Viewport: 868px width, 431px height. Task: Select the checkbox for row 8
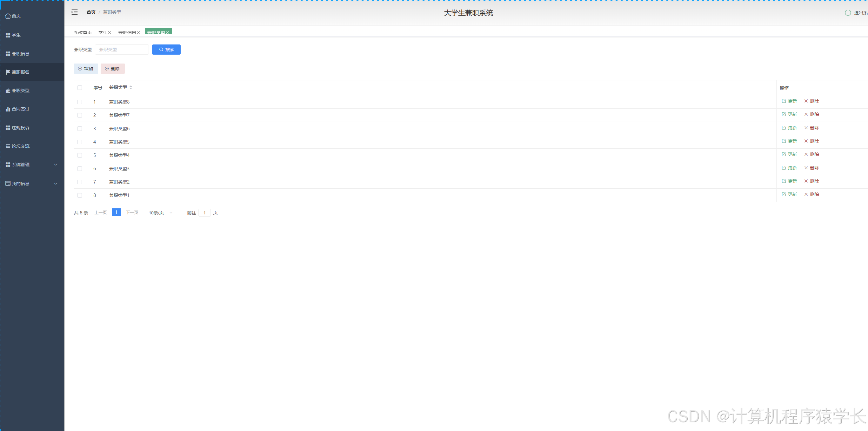(x=80, y=195)
